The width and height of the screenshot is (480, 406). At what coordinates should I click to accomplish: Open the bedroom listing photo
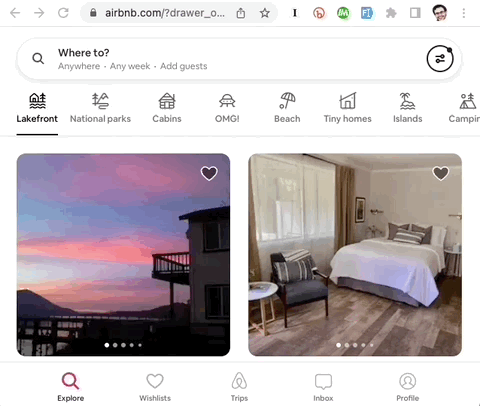(355, 255)
